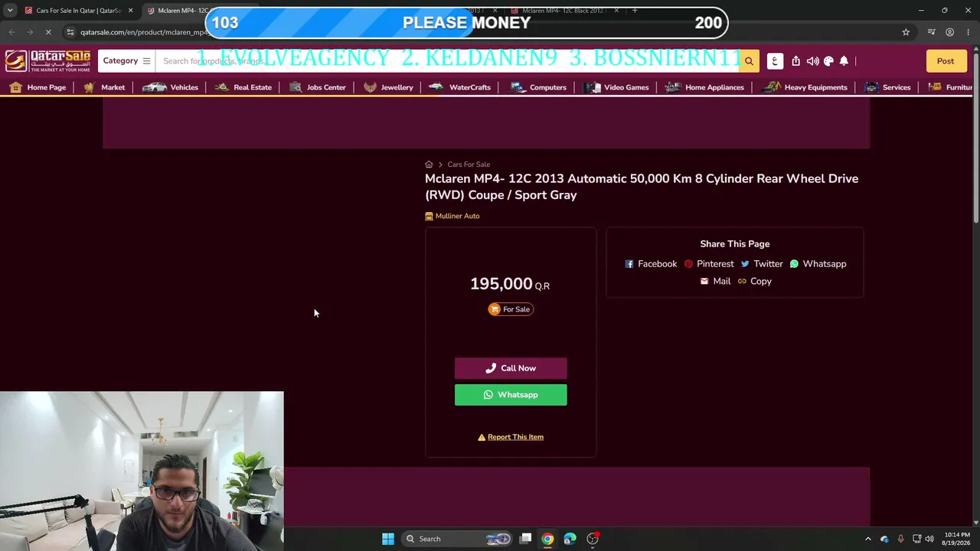Stop loading the page

click(x=48, y=32)
